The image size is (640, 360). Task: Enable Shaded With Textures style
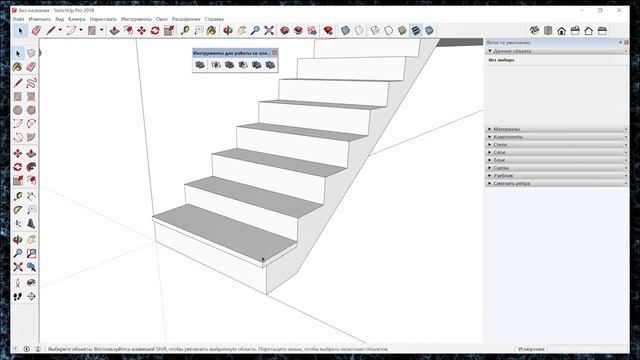pos(416,31)
